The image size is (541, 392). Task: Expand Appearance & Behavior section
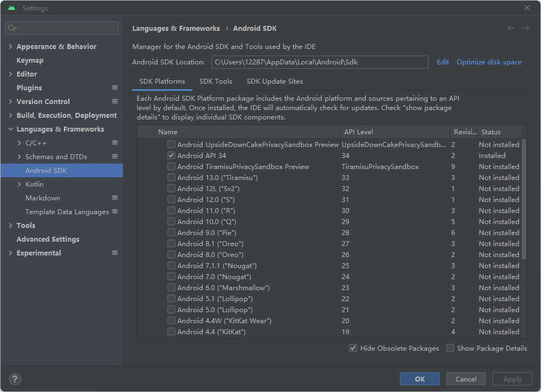[10, 47]
